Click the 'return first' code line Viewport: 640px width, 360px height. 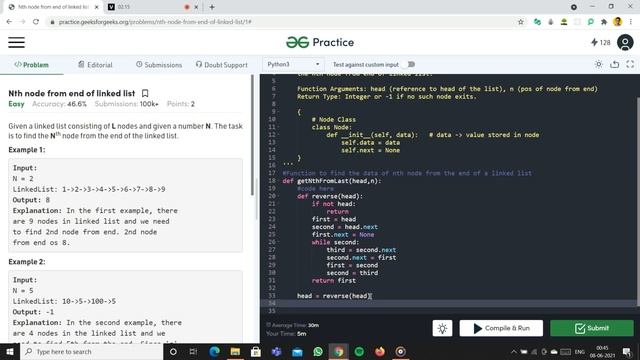[x=333, y=280]
